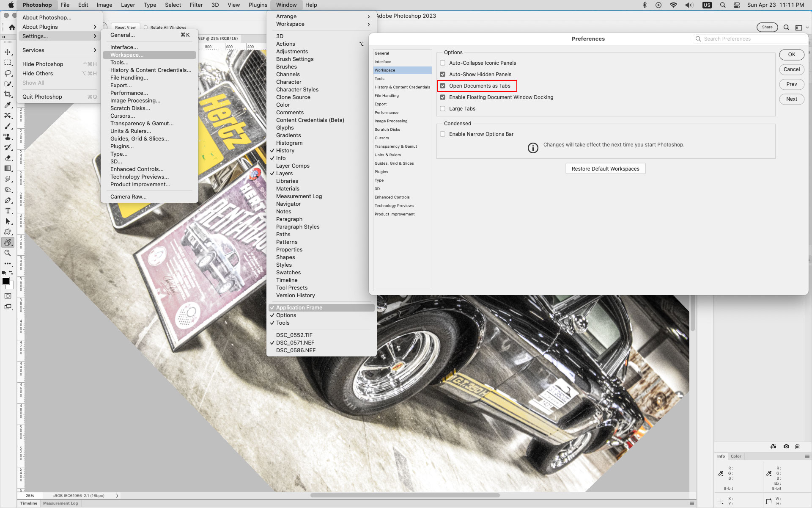
Task: Click the trash icon in the History panel
Action: click(x=798, y=447)
